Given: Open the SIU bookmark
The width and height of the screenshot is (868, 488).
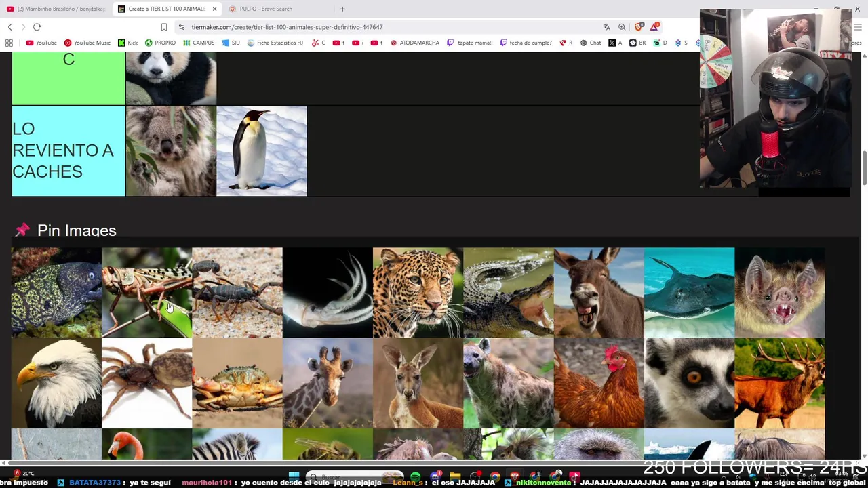Looking at the screenshot, I should point(231,43).
